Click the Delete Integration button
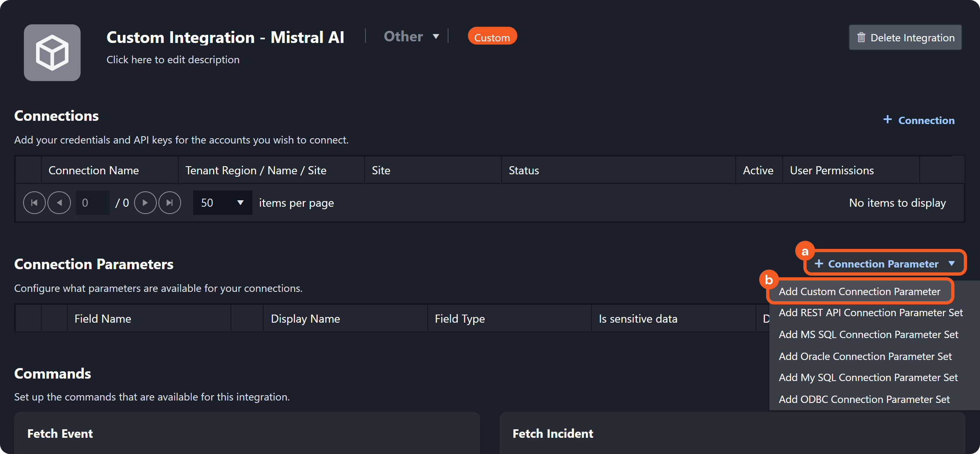980x454 pixels. 905,38
